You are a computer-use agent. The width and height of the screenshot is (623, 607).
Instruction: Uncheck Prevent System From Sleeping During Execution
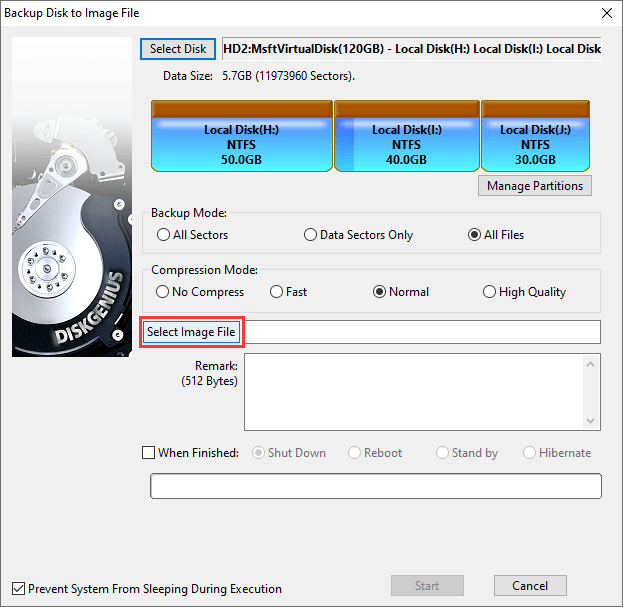(18, 589)
